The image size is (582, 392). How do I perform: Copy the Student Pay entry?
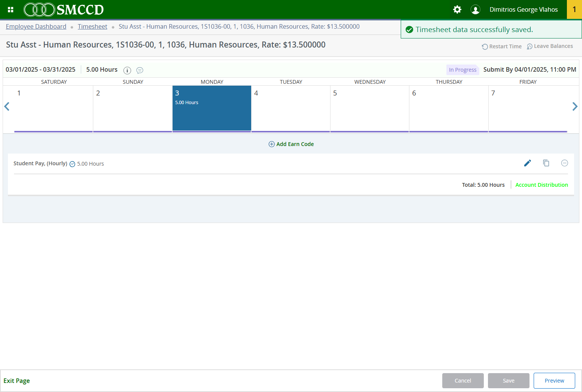coord(546,163)
